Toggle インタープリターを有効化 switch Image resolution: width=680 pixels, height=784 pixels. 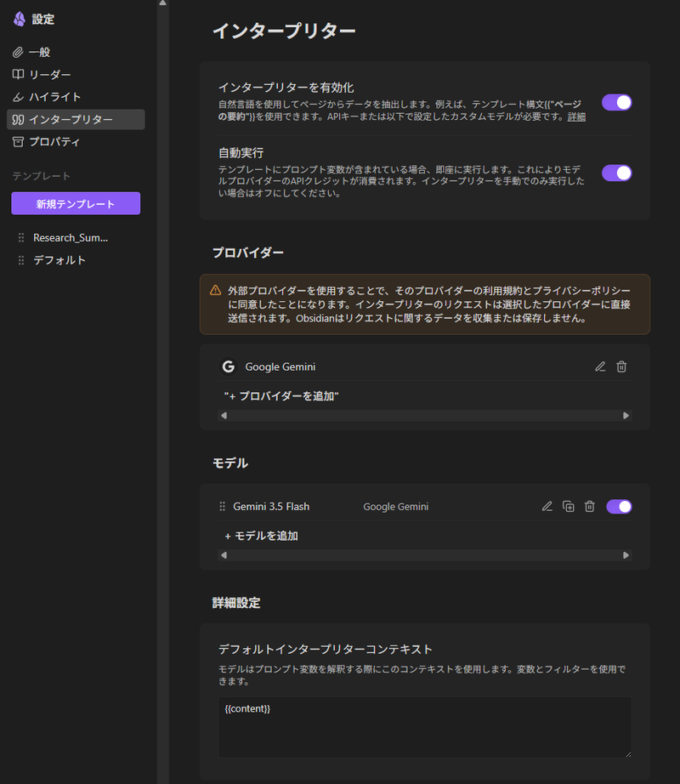[617, 103]
